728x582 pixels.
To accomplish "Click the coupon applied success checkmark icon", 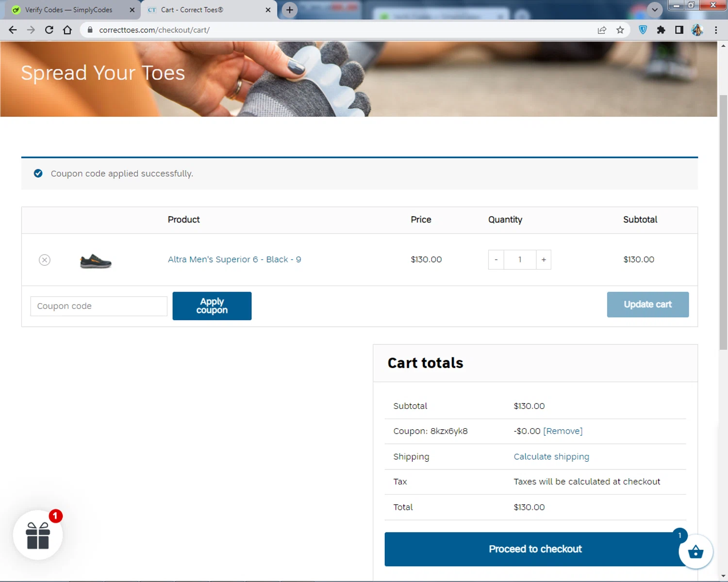I will pos(38,174).
